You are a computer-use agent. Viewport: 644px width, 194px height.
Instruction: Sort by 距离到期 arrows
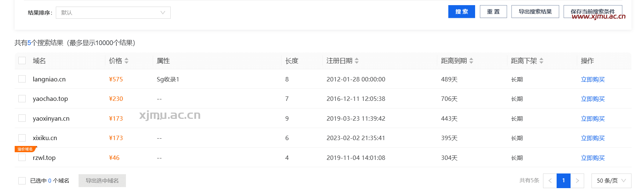click(471, 61)
